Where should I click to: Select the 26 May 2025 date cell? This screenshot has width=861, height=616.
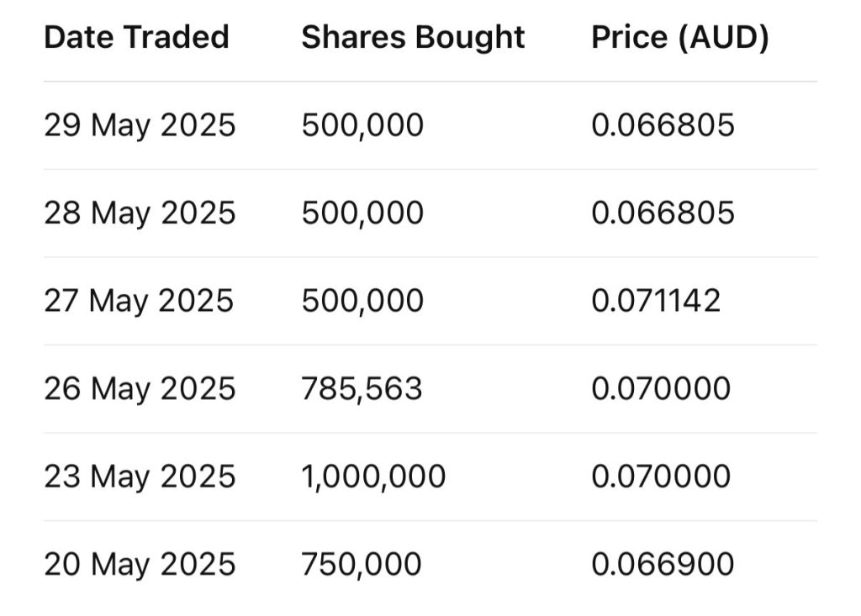140,389
